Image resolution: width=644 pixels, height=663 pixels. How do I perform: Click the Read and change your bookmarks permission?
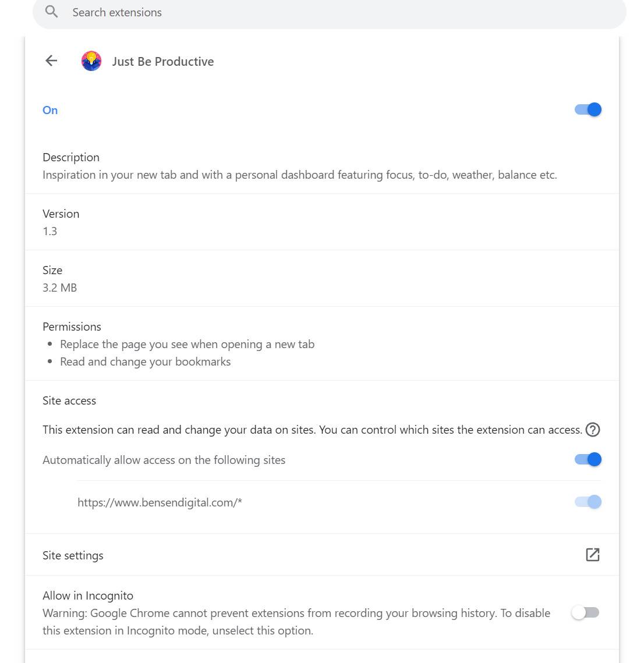[x=145, y=361]
